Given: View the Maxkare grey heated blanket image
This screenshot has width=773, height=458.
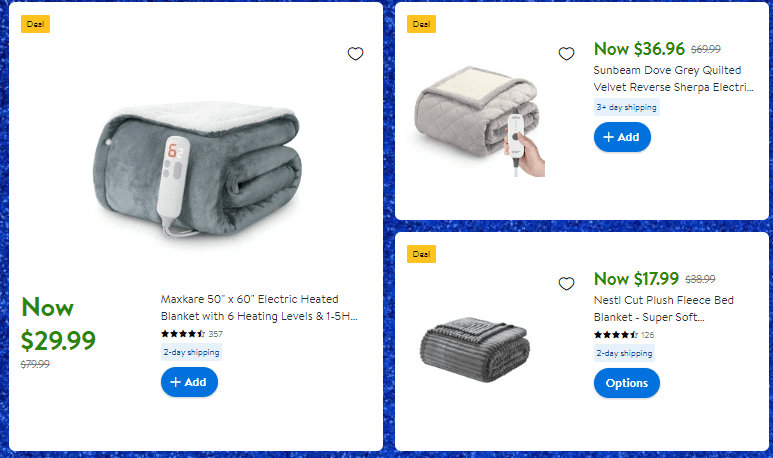Looking at the screenshot, I should point(197,169).
